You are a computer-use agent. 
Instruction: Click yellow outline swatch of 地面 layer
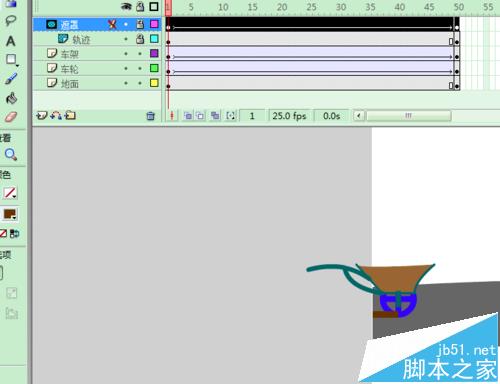(154, 83)
